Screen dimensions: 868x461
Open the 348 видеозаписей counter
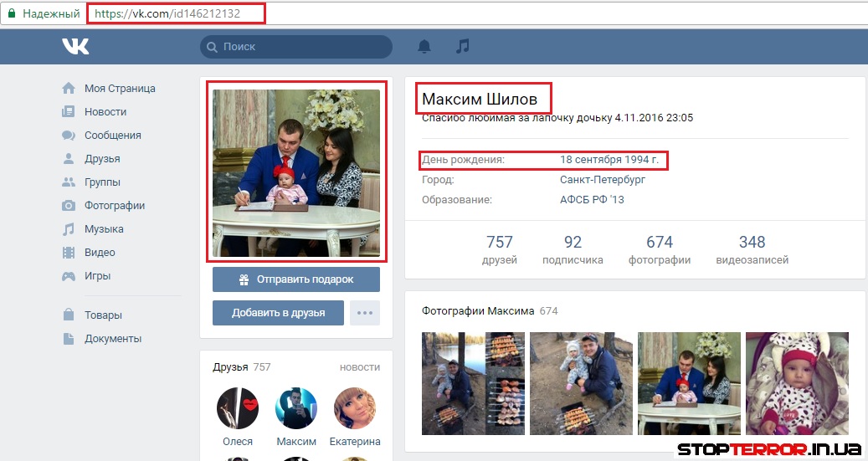point(752,249)
